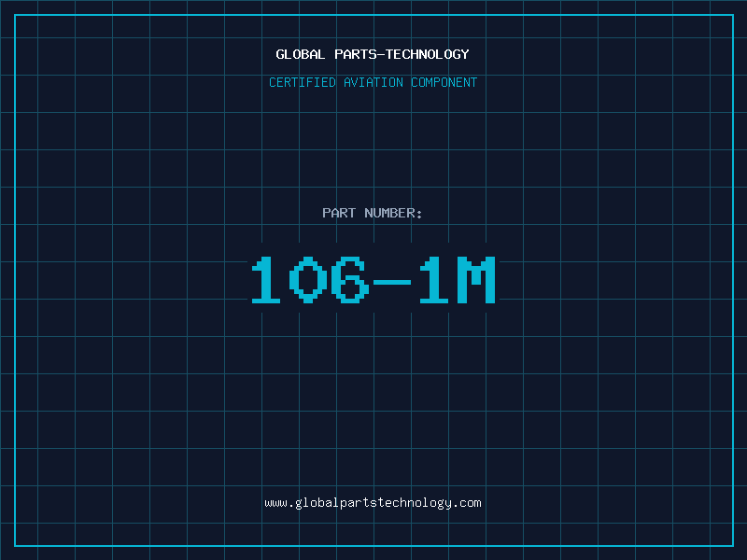
Task: Click the digit "0" in the part number
Action: click(308, 280)
